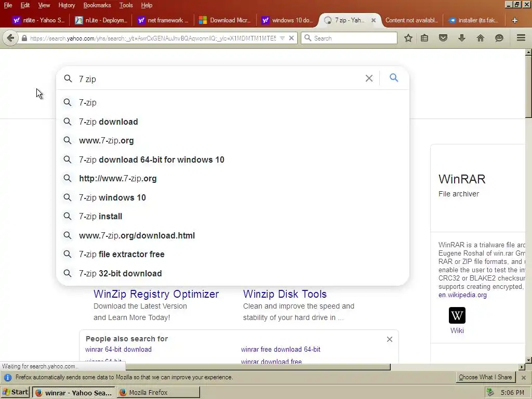Image resolution: width=532 pixels, height=399 pixels.
Task: Click 'Choose What I Share' button
Action: click(x=485, y=377)
